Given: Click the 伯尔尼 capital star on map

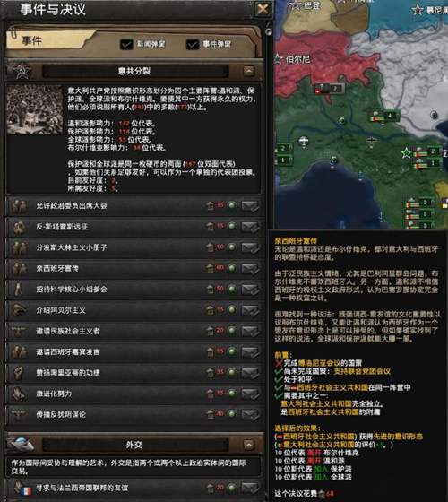Looking at the screenshot, I should coord(278,59).
